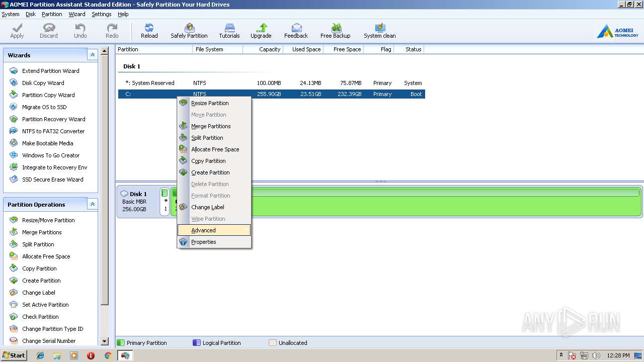Choose Allocate Free Space from context menu

(214, 149)
